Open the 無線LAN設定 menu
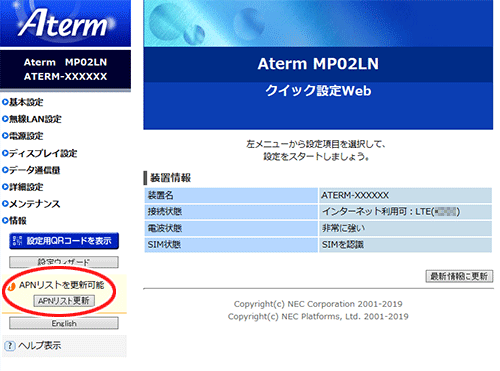The image size is (500, 371). (35, 119)
